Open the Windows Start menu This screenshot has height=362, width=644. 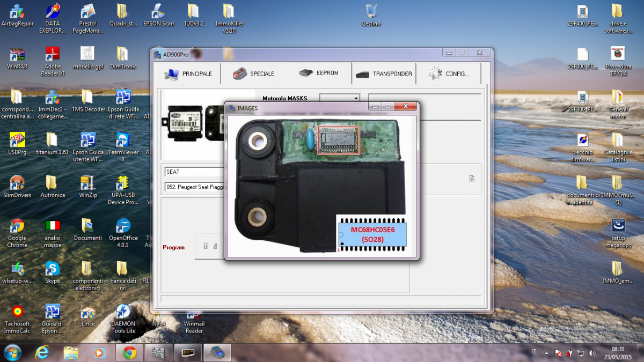click(12, 352)
